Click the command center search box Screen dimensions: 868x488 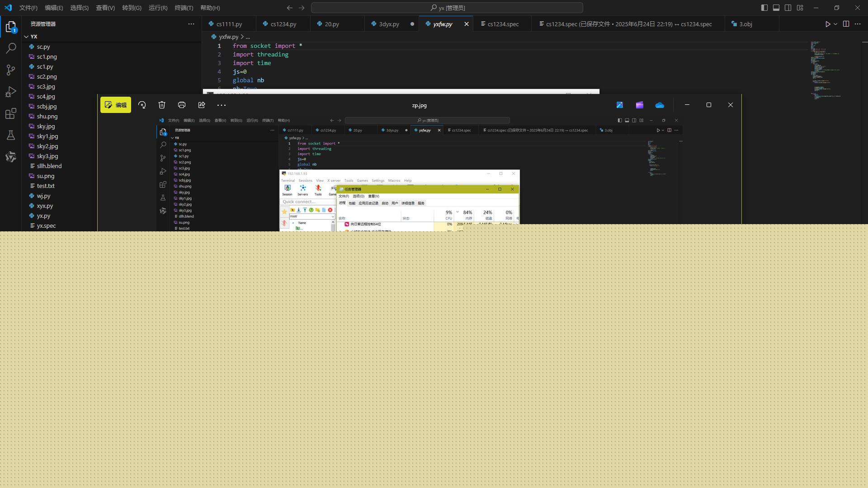(447, 8)
